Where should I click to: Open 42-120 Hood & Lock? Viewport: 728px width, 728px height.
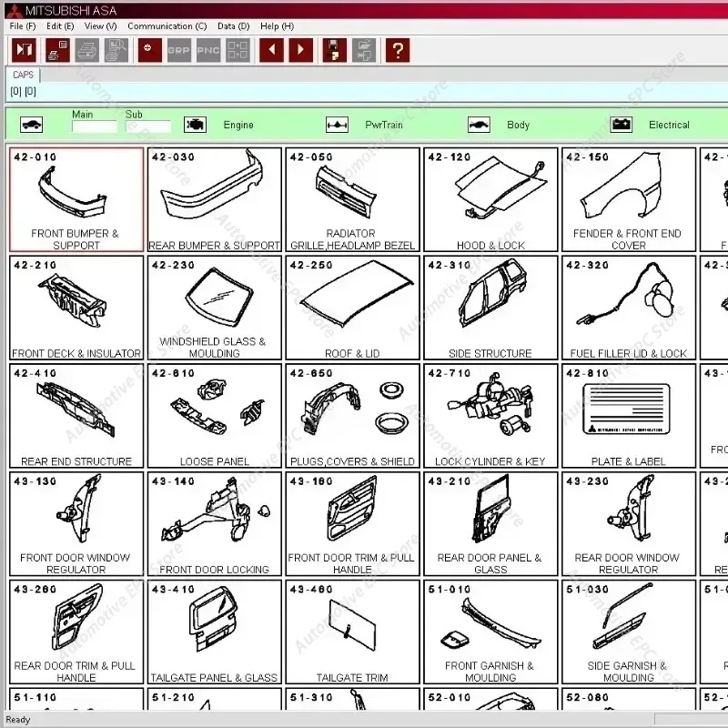(x=490, y=199)
